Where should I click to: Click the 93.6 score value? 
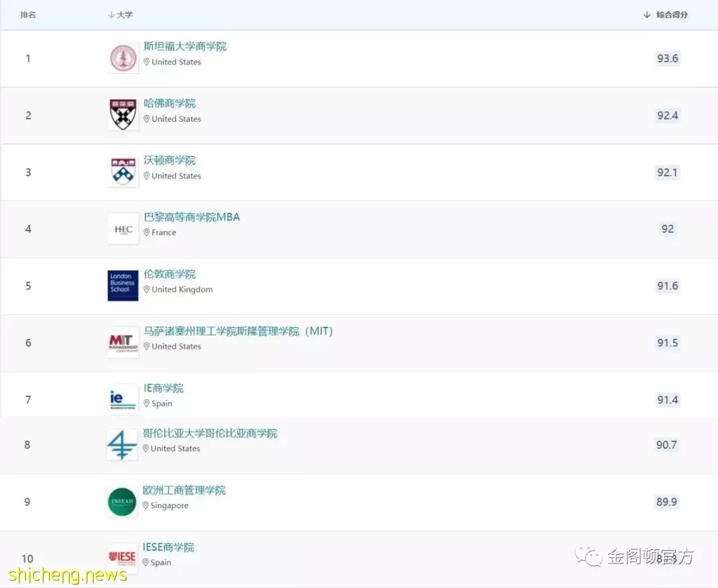pyautogui.click(x=667, y=59)
